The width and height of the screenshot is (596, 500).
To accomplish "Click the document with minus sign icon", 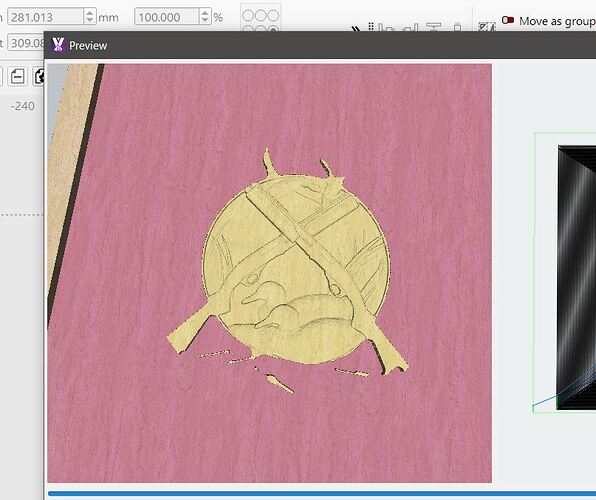I will click(17, 76).
